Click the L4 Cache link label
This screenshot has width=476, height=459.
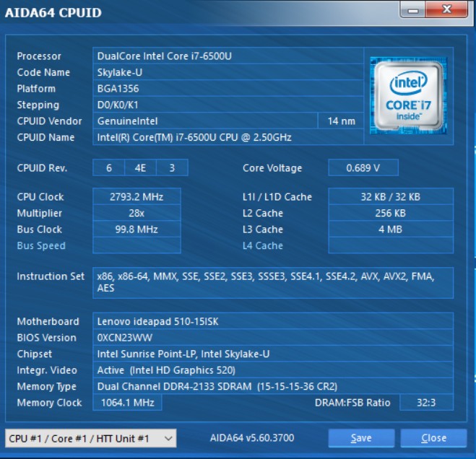(263, 245)
